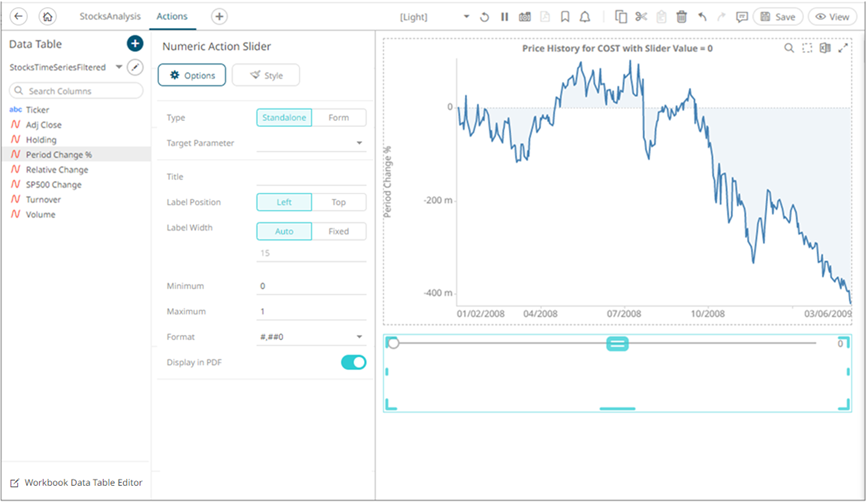Add a new data table with plus icon

(135, 44)
